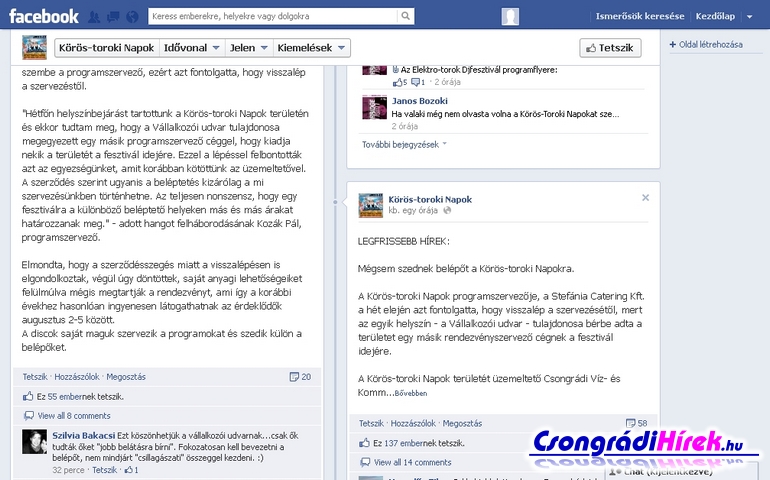Open Körös-toroki Napok post author link
The width and height of the screenshot is (770, 480).
click(x=430, y=199)
